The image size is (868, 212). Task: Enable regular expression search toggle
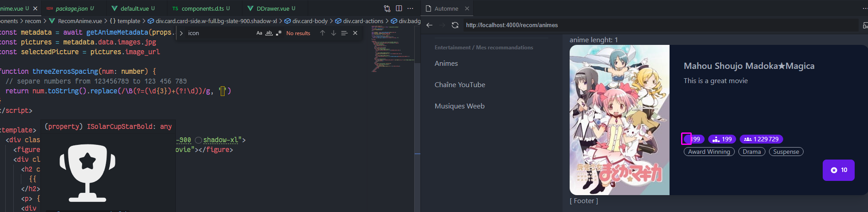[x=279, y=33]
